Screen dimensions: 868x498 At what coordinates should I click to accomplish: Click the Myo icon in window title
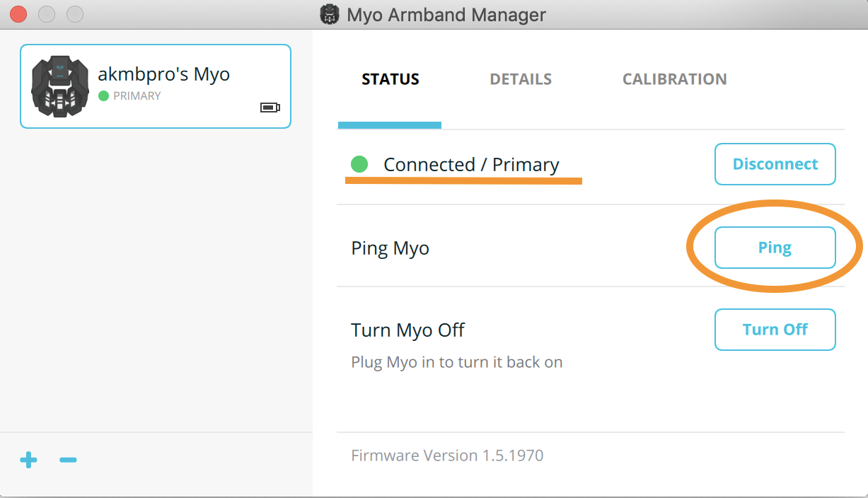coord(330,14)
